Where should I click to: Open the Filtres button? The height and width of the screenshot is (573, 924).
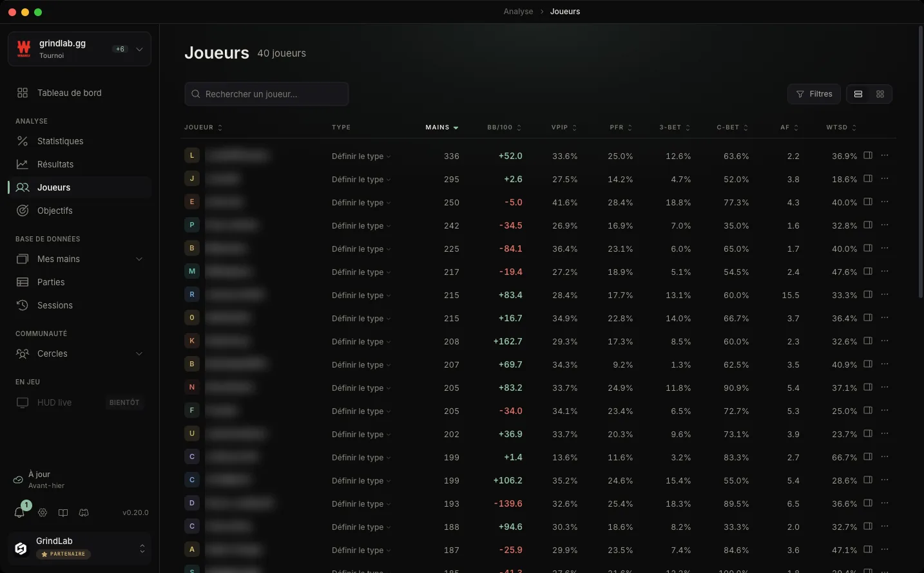click(814, 94)
